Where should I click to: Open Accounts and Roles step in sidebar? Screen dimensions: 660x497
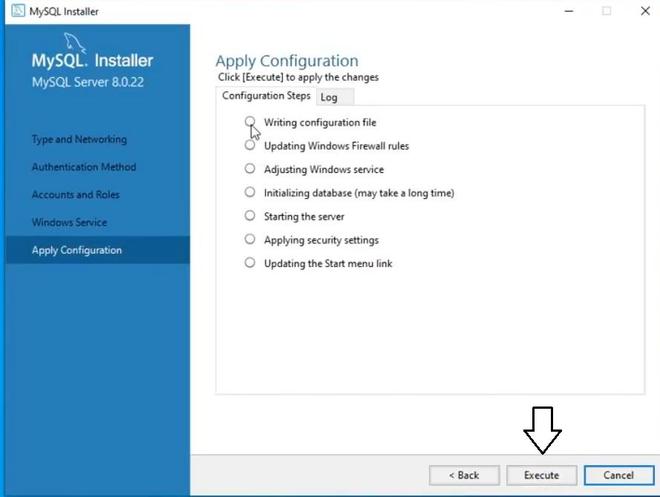click(x=76, y=194)
